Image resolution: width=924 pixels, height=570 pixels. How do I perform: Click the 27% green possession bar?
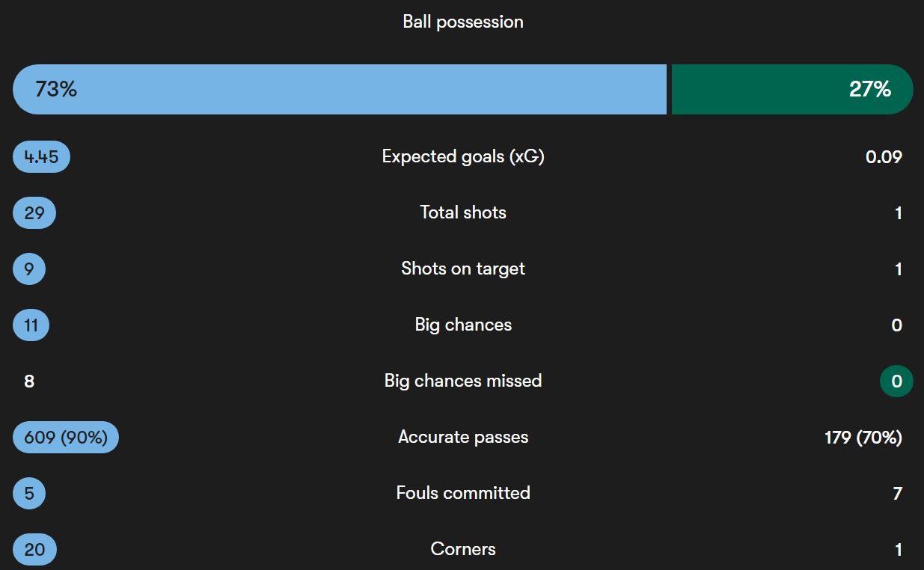coord(792,89)
